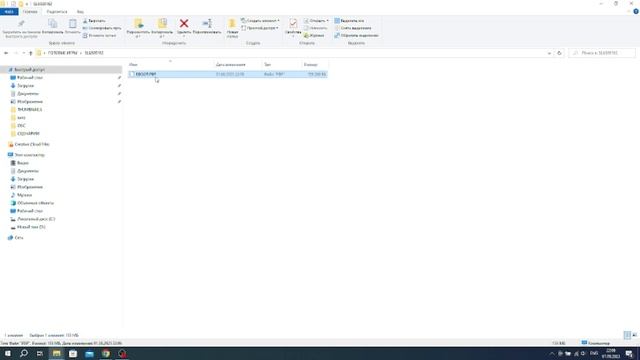
Task: Click the search box in Explorer
Action: pyautogui.click(x=602, y=53)
